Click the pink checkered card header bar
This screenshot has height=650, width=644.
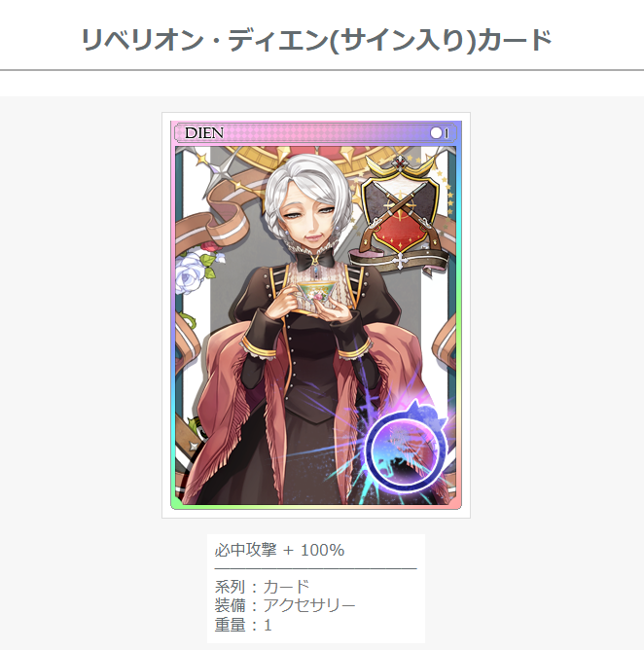(x=316, y=133)
